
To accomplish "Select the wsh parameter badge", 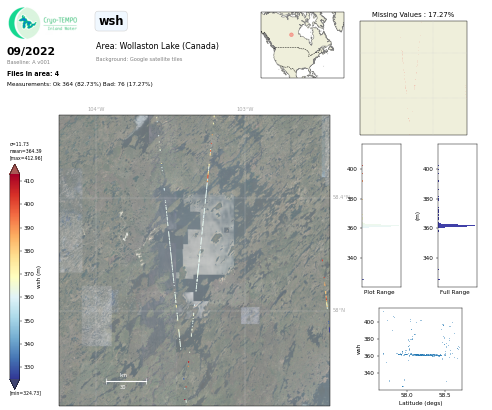I will click(x=111, y=21).
